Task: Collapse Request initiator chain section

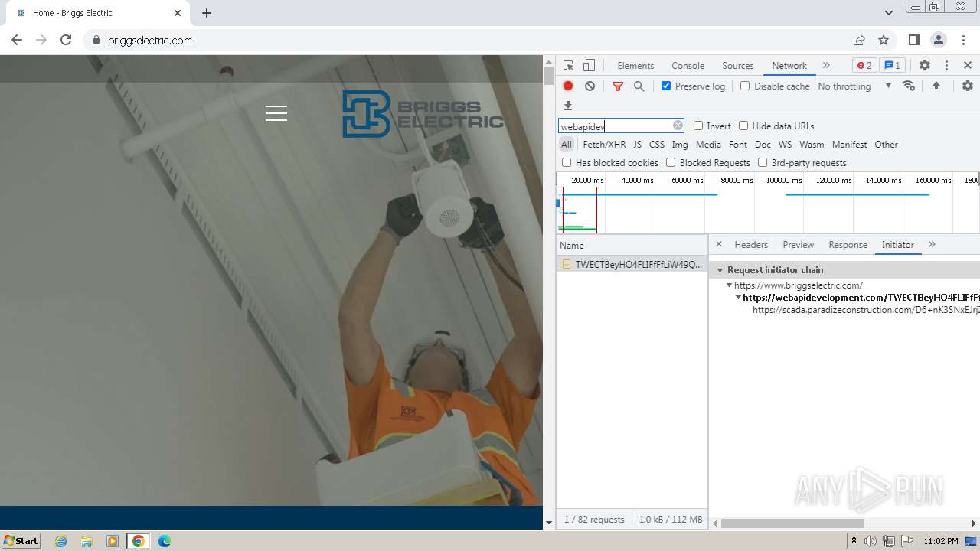Action: click(720, 270)
